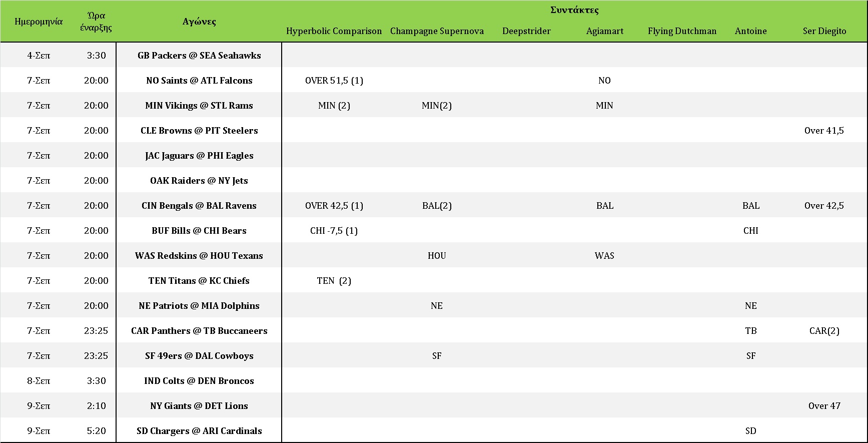Screen dimensions: 868x443
Task: Select the TEN (2) pick cell
Action: pos(334,281)
